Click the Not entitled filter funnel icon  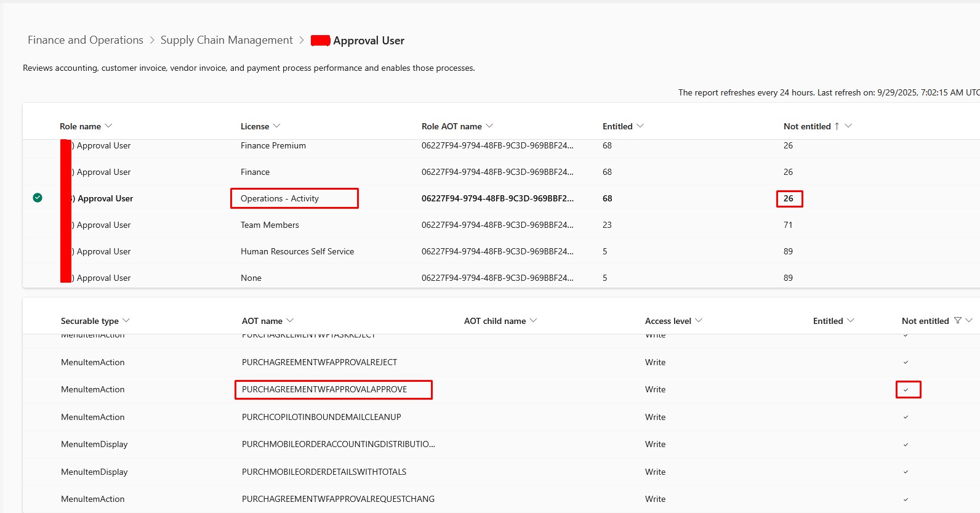957,320
